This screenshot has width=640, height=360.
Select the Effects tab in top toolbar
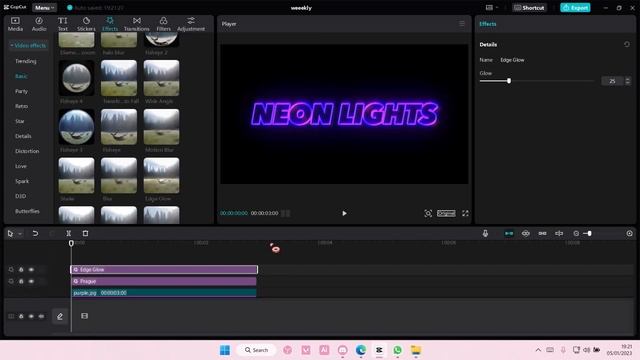click(110, 24)
